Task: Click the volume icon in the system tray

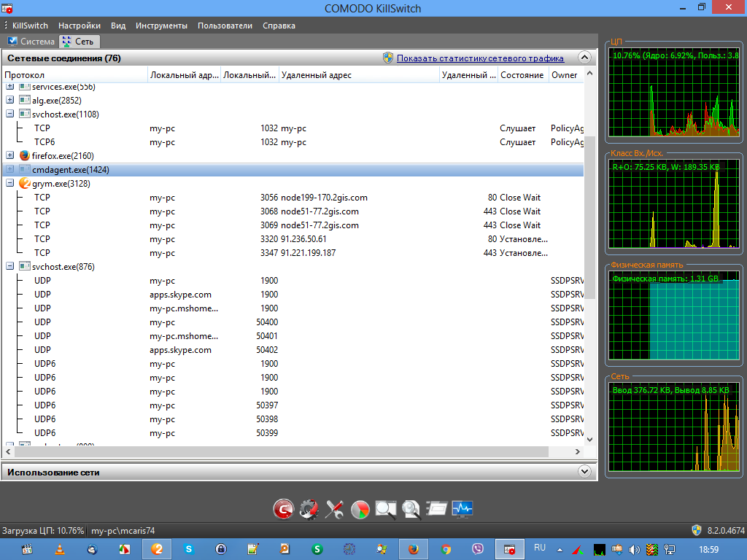Action: pyautogui.click(x=634, y=550)
